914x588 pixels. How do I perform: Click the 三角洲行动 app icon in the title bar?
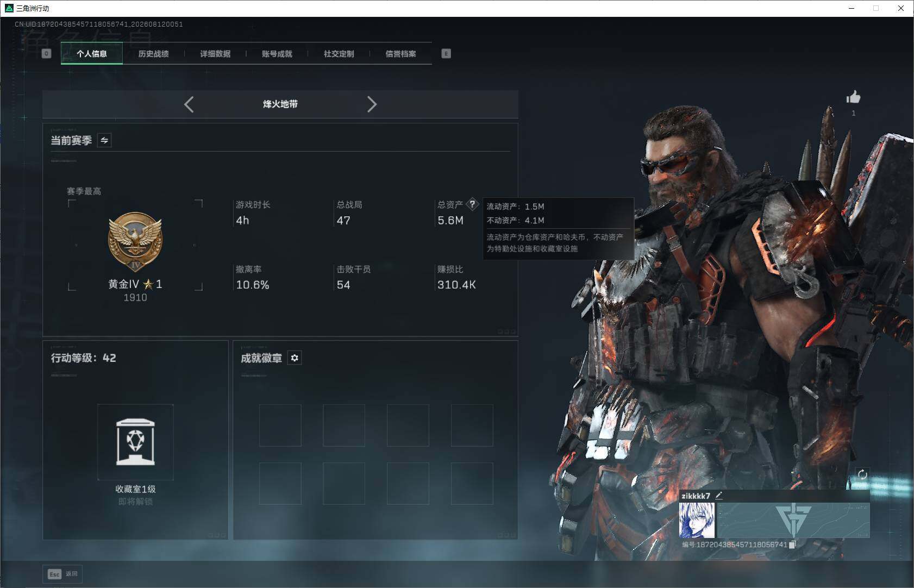(9, 8)
